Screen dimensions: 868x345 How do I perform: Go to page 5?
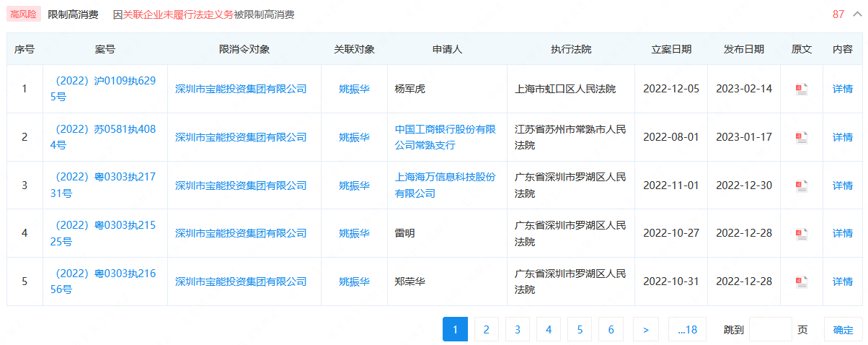click(580, 329)
